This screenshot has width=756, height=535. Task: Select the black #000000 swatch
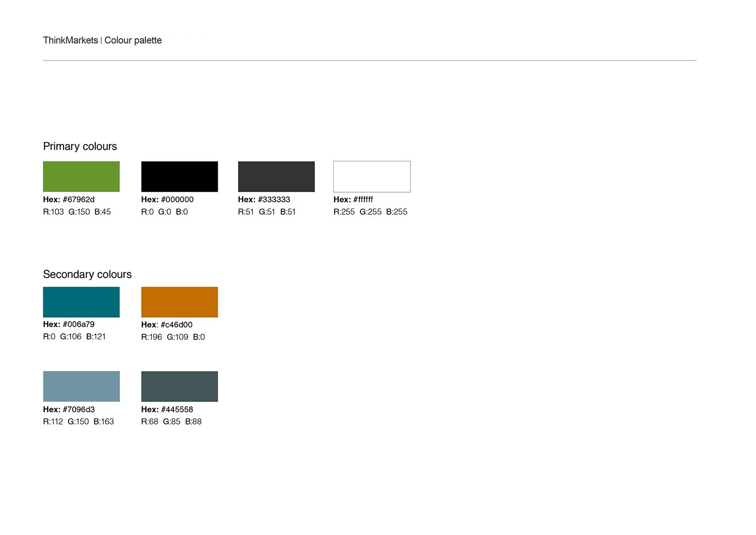[179, 176]
